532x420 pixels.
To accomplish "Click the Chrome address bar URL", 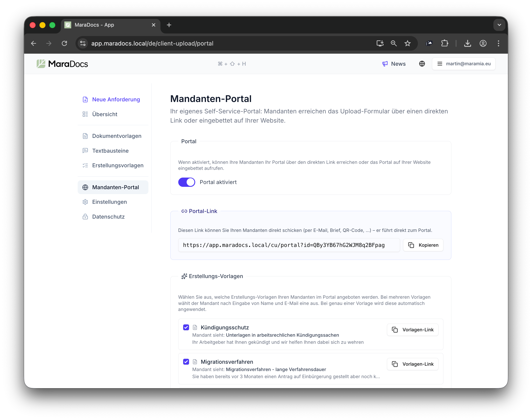I will (152, 44).
